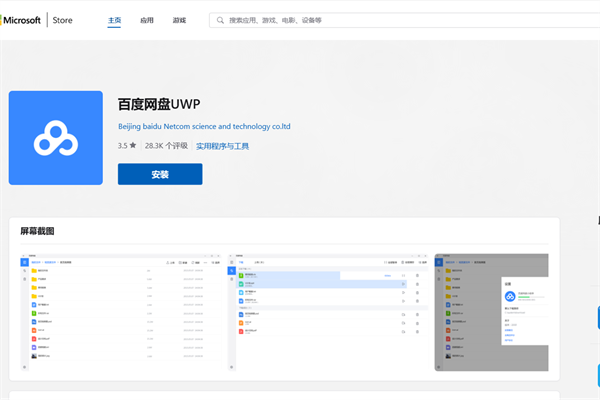Click the 安装 install button
The width and height of the screenshot is (600, 400).
(x=160, y=174)
